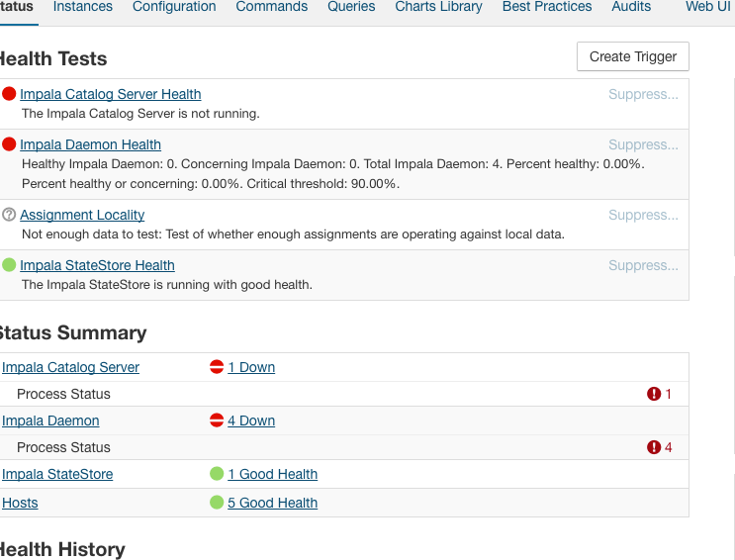
Task: Click Process Status under Impala Daemon
Action: pos(63,447)
